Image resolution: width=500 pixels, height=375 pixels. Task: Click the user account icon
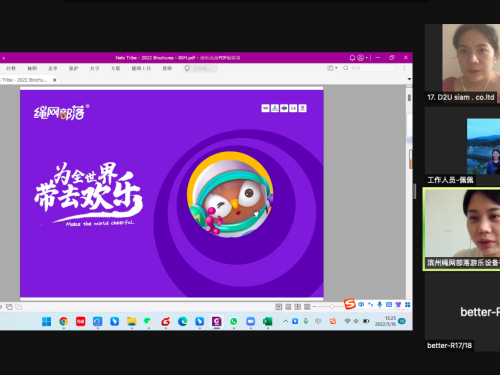pos(360,58)
